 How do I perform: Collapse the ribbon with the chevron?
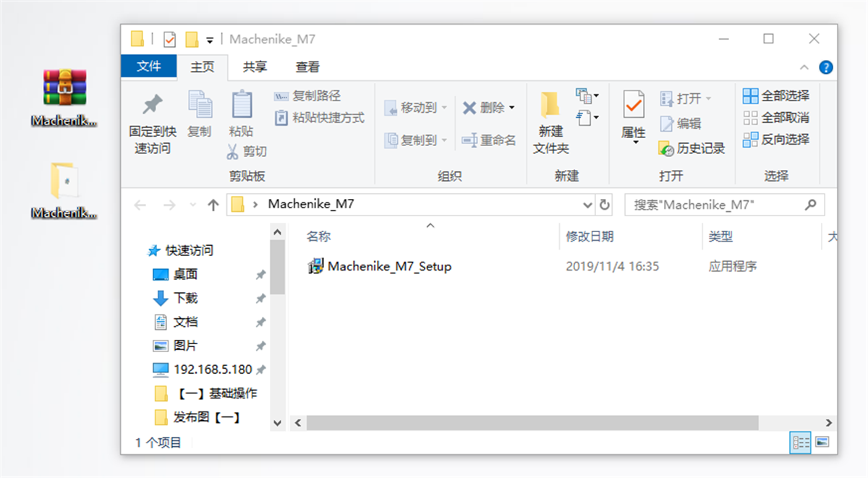804,67
